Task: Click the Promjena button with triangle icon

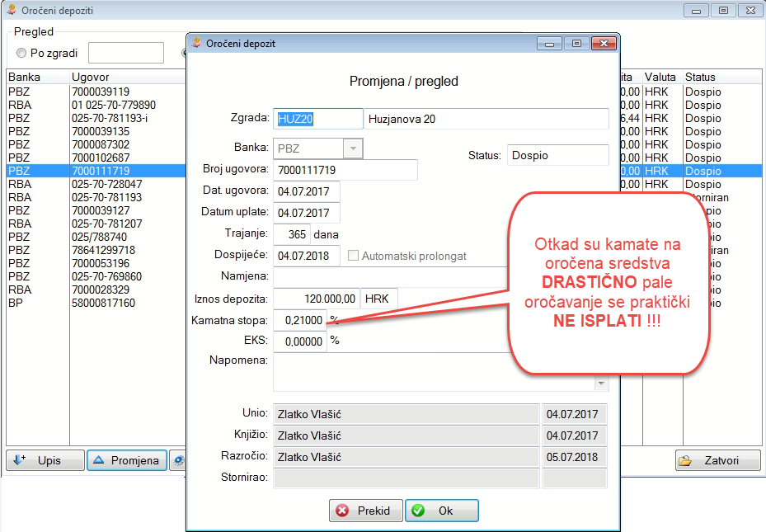Action: point(127,460)
